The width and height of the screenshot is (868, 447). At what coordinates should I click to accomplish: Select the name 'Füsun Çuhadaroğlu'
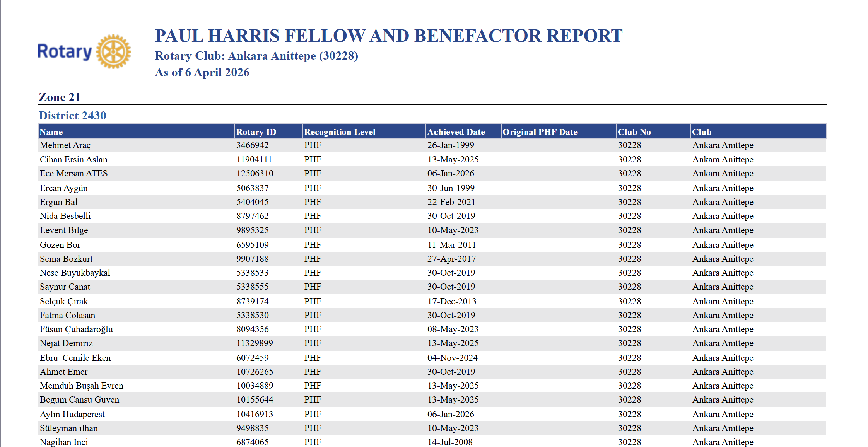coord(76,329)
